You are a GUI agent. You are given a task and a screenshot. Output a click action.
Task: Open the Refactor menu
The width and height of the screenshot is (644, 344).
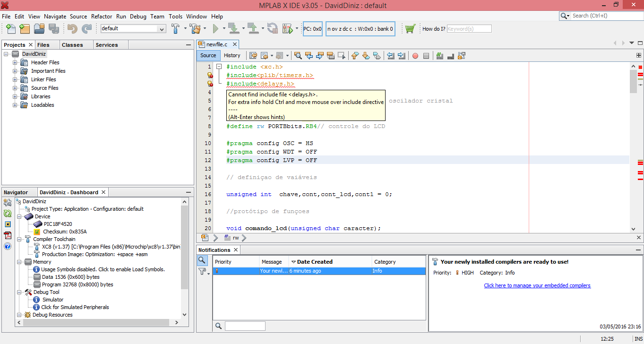click(x=102, y=16)
